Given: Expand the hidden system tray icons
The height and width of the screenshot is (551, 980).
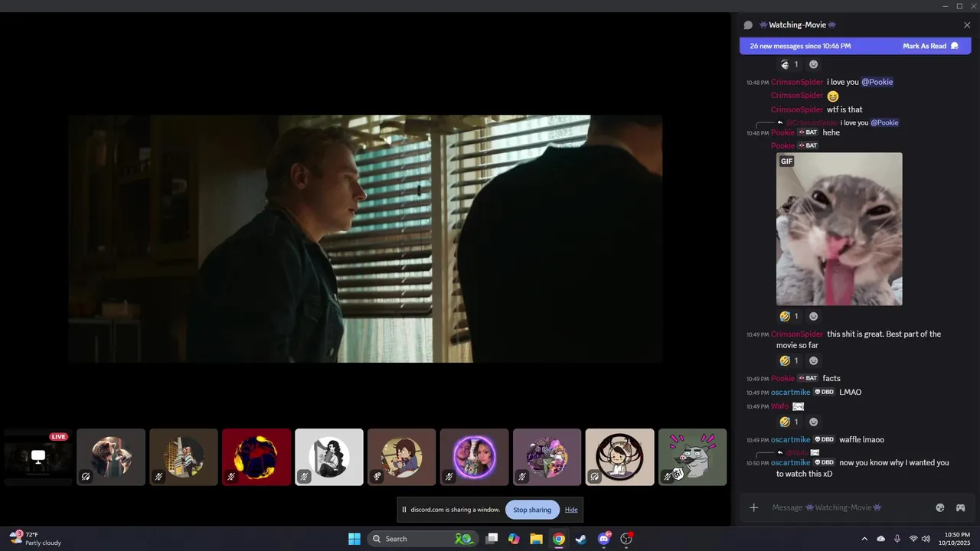Looking at the screenshot, I should click(x=864, y=539).
